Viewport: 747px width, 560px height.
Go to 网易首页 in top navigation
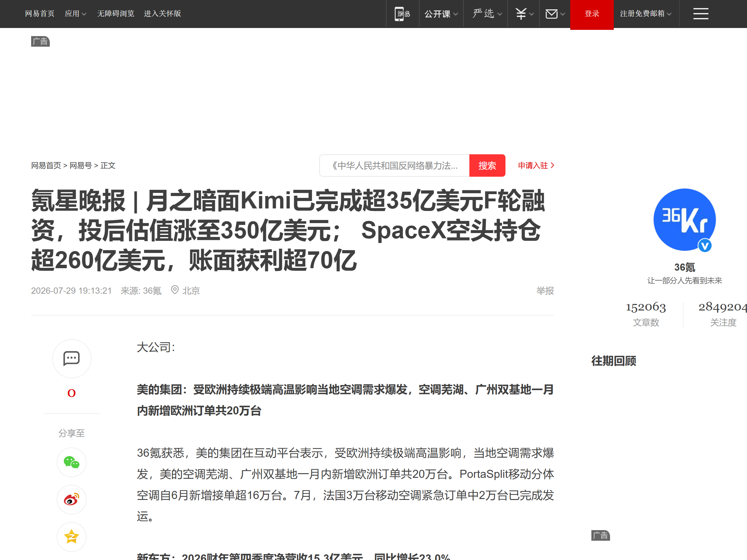tap(40, 13)
